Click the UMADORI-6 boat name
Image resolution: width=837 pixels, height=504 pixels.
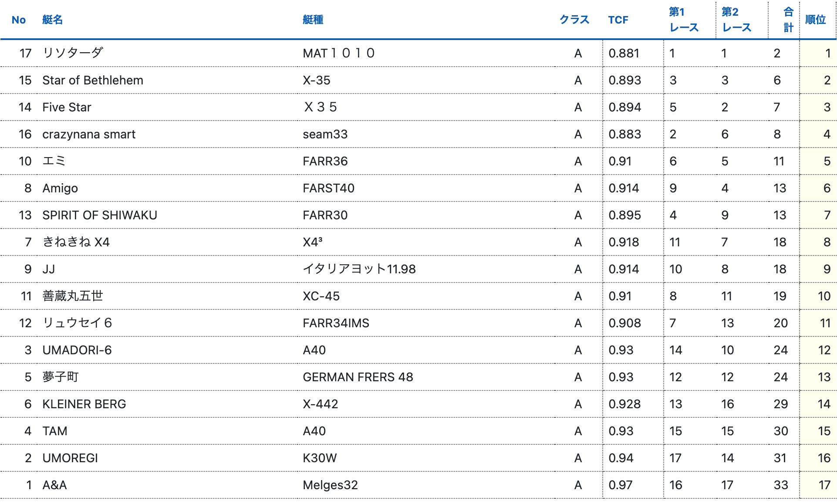pyautogui.click(x=77, y=350)
